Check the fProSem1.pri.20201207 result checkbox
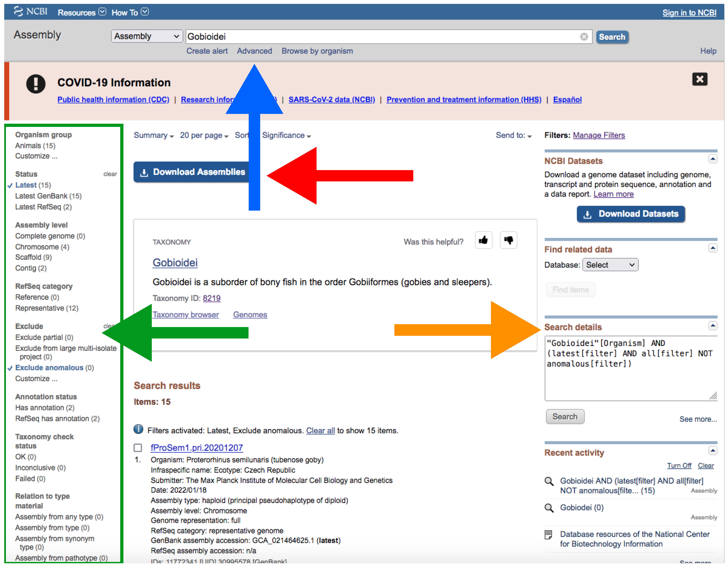 point(138,448)
